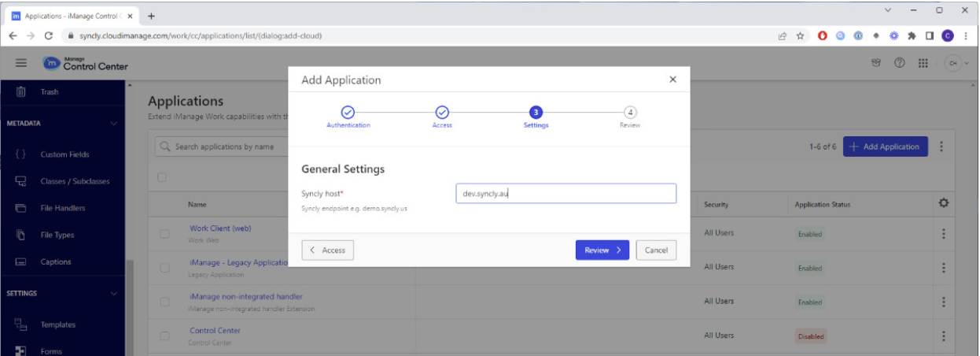This screenshot has width=980, height=356.
Task: Click the Syncly host input field
Action: point(566,193)
